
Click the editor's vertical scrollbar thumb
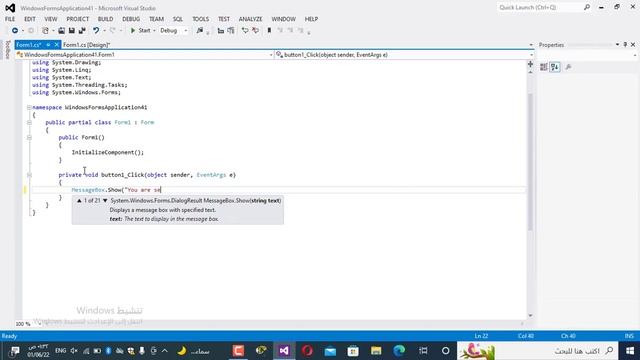530,162
